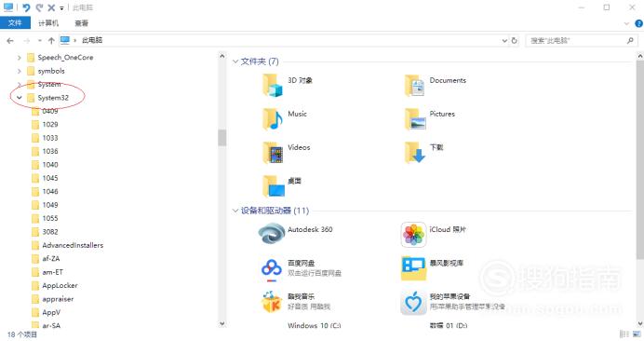Click the redo icon in the title bar

(39, 7)
